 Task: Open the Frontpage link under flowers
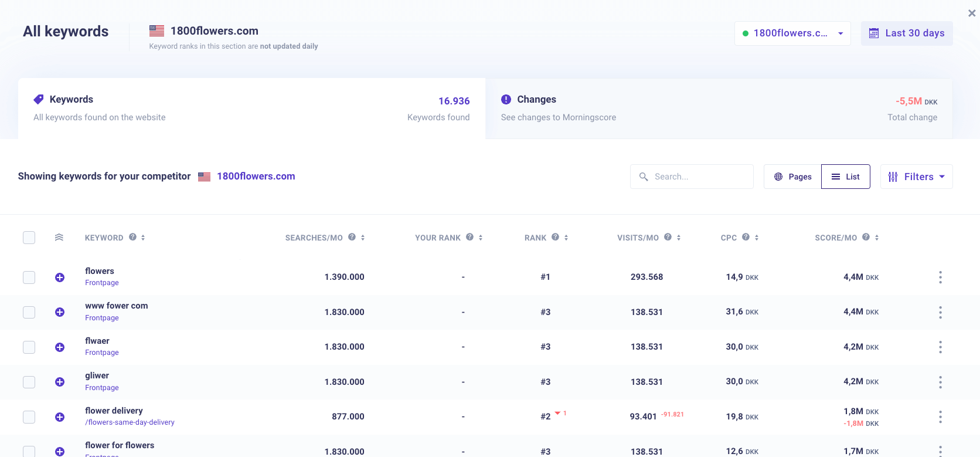[102, 283]
